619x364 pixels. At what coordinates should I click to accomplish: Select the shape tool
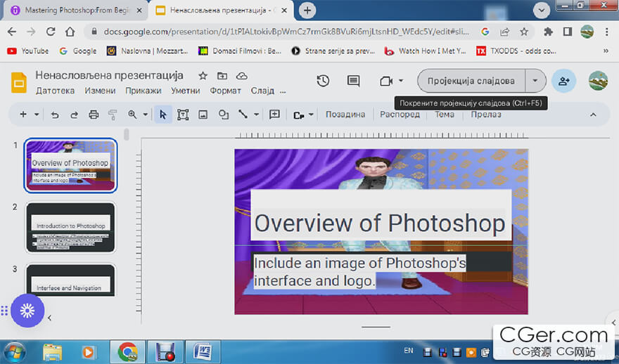pos(224,115)
